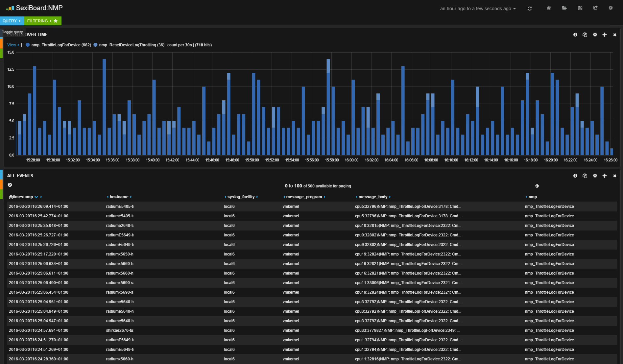Click the nmp_ThrottleLogForDevice legend color dot

(28, 45)
